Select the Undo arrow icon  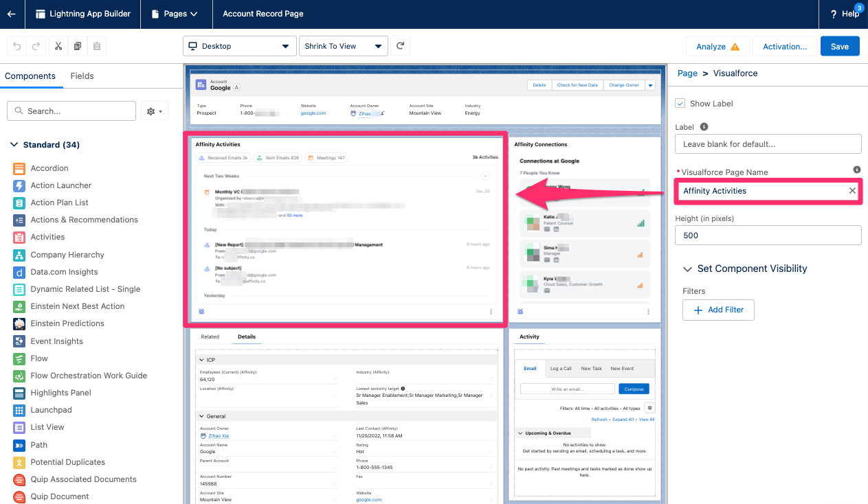click(16, 46)
